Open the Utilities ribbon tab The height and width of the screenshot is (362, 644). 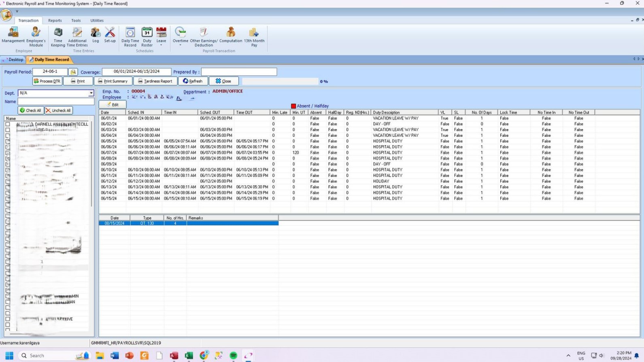(97, 21)
